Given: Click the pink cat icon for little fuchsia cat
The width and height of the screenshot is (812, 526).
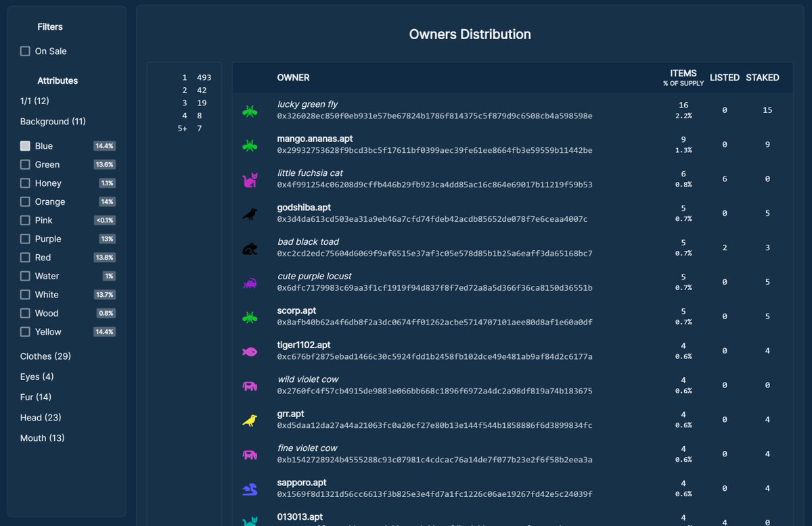Looking at the screenshot, I should click(x=250, y=180).
